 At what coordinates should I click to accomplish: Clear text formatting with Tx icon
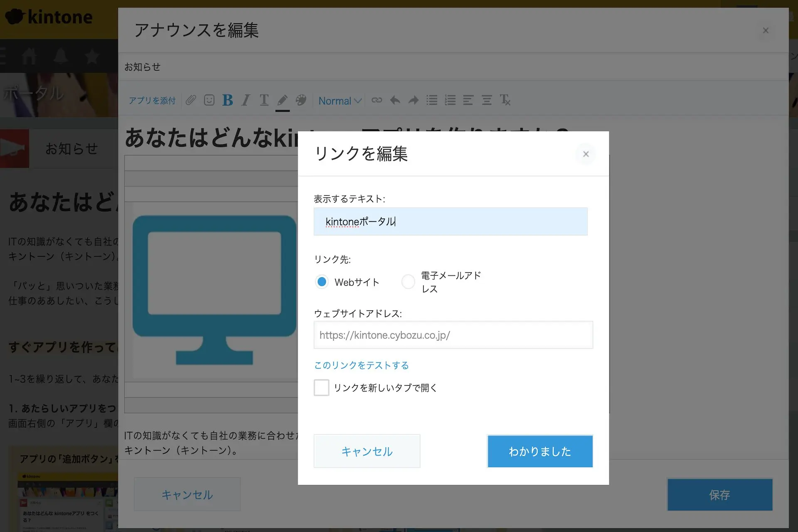click(x=505, y=100)
